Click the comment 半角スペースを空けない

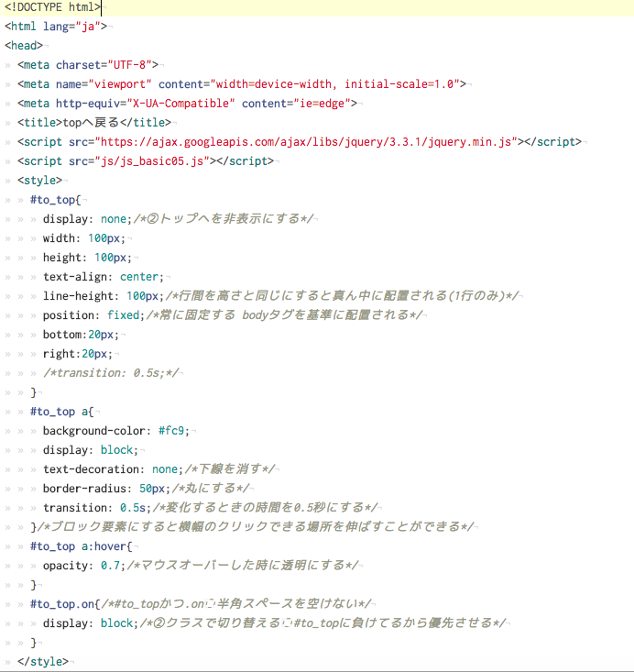pos(236,605)
